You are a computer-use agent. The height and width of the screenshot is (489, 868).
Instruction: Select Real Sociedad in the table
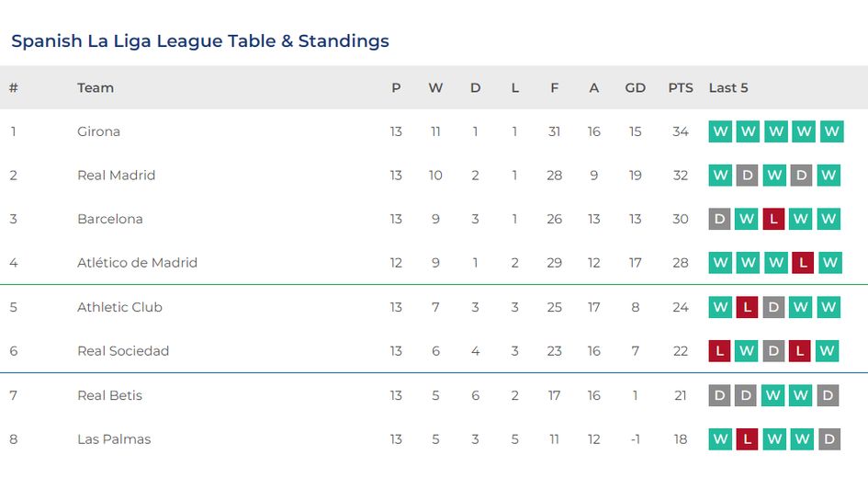click(123, 351)
